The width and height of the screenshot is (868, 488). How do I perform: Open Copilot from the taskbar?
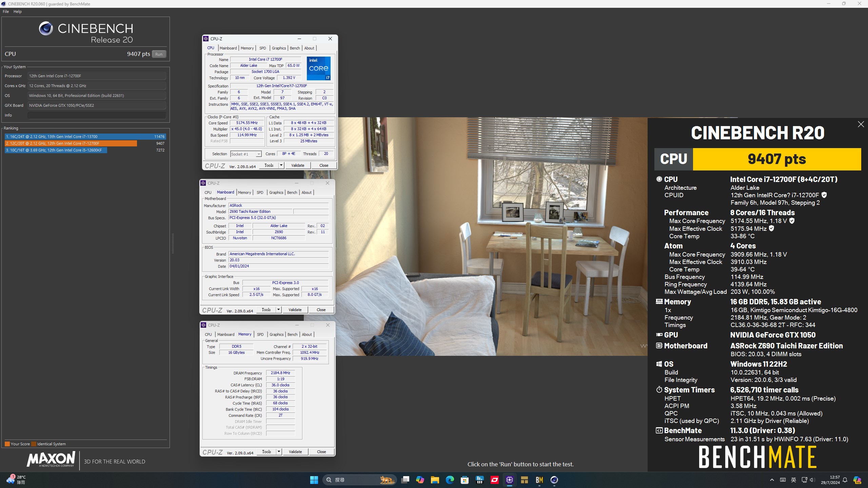pyautogui.click(x=420, y=480)
